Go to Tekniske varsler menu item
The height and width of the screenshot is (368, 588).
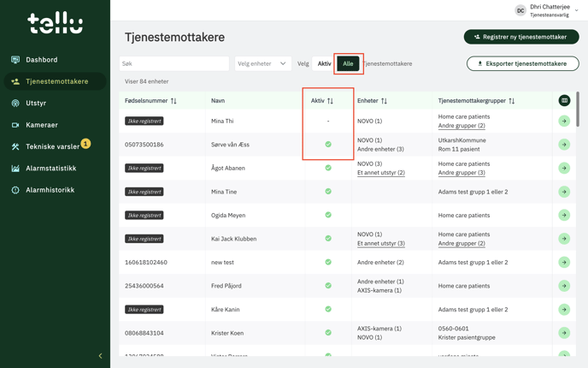pyautogui.click(x=55, y=147)
